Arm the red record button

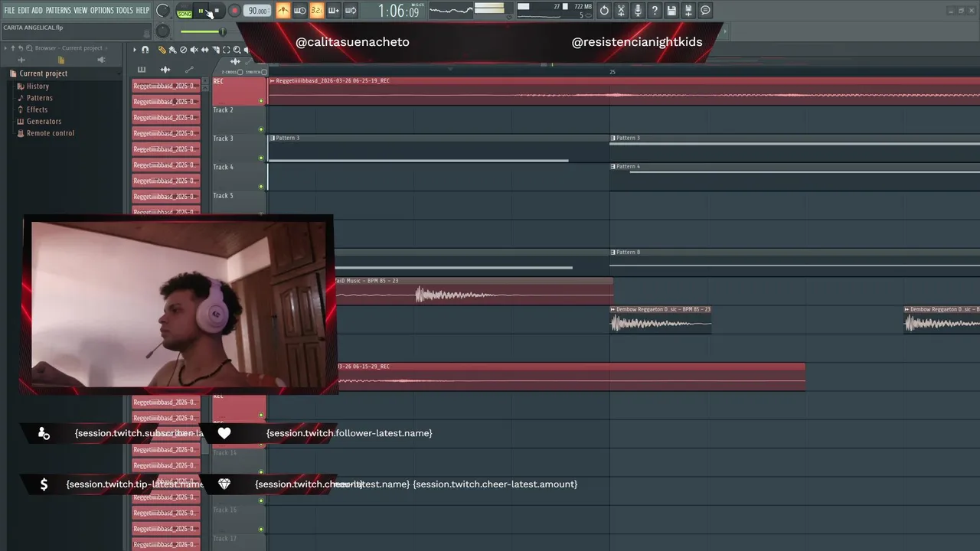coord(235,11)
